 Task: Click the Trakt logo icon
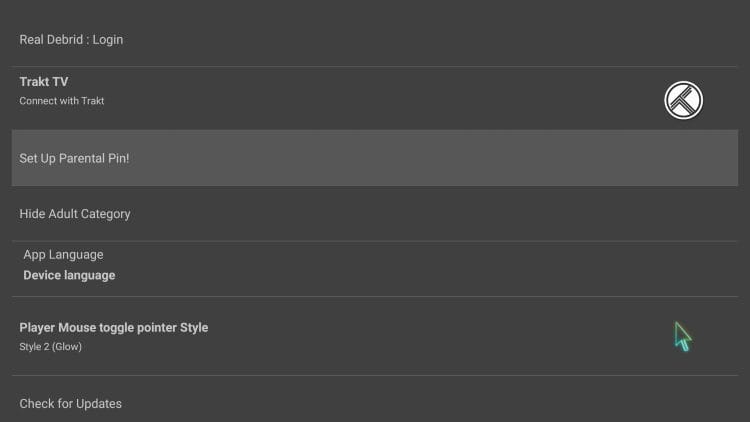[x=684, y=100]
